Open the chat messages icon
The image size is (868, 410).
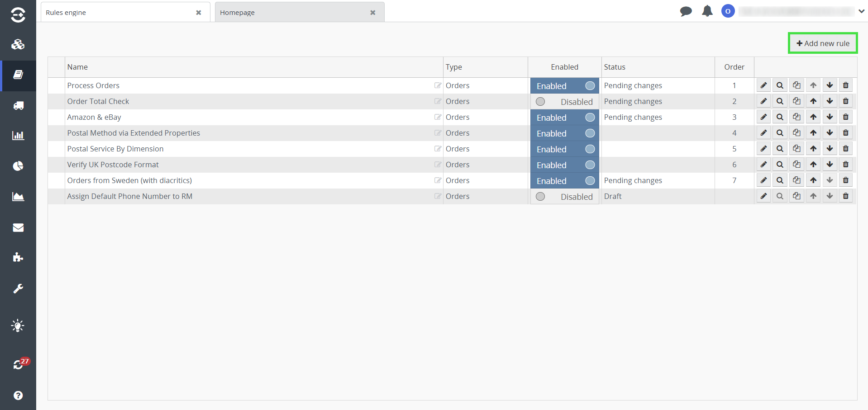[686, 11]
